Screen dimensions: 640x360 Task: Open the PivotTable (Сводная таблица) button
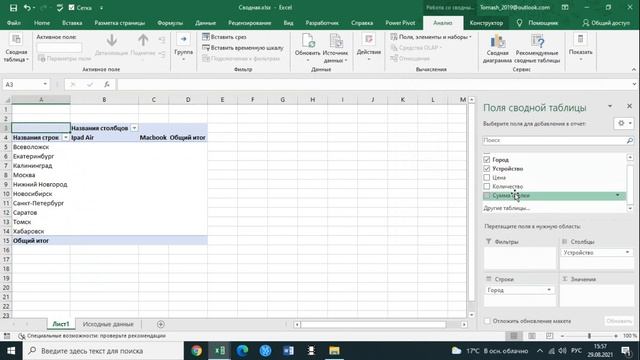16,49
